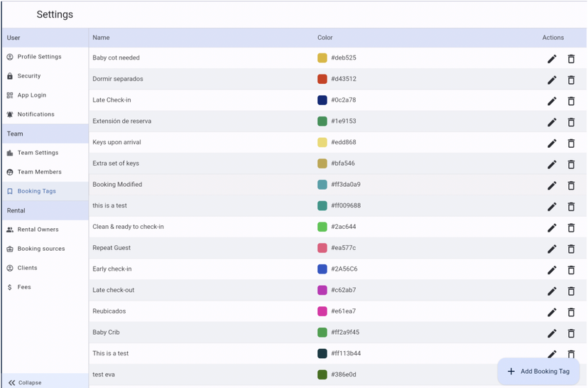Viewport: 588px width, 388px height.
Task: Edit the Baby cot needed tag
Action: pos(552,59)
